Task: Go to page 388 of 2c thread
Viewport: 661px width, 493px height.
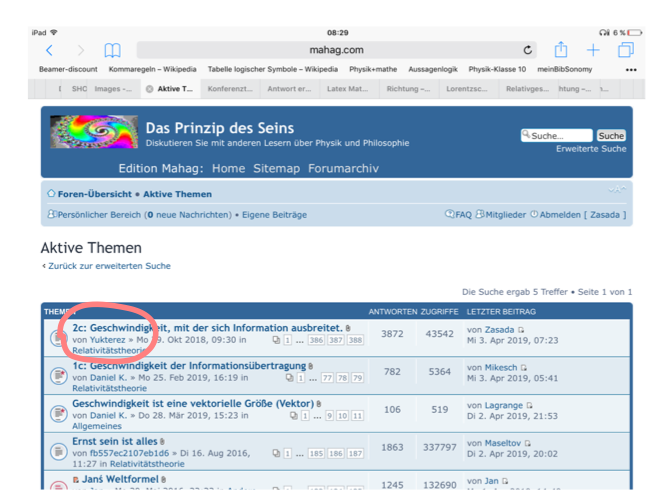Action: (354, 340)
